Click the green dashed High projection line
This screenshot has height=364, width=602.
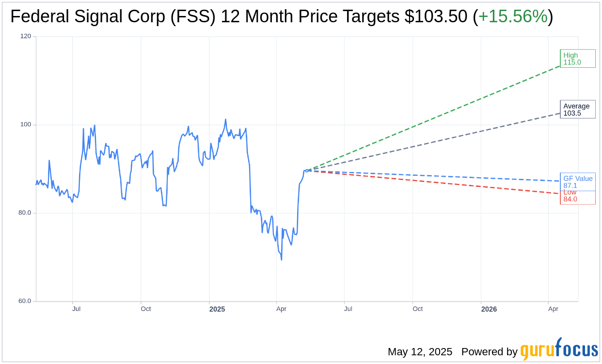coord(433,119)
